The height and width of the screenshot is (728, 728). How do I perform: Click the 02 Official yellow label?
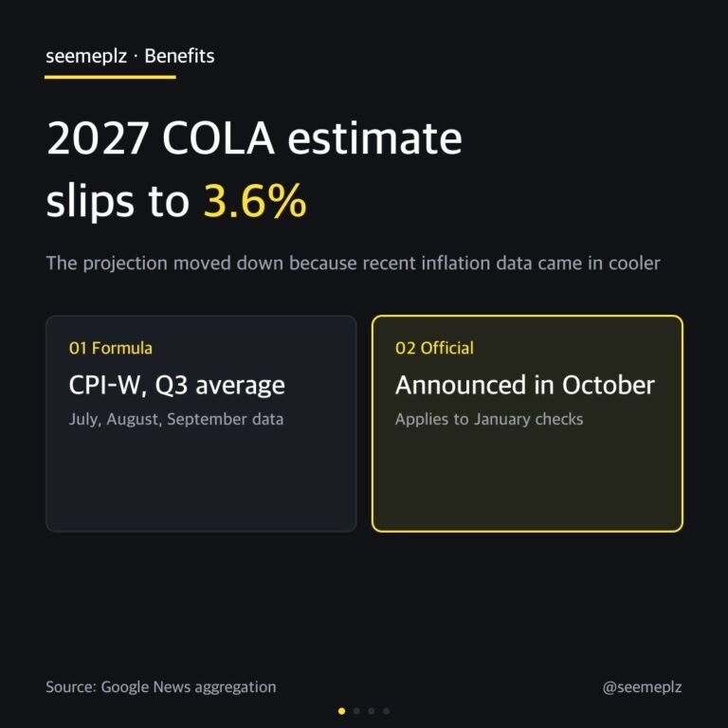(434, 348)
